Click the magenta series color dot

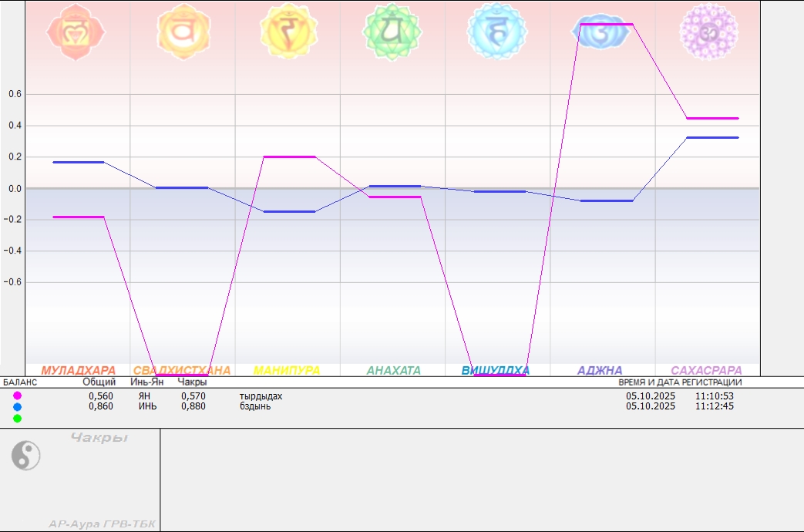pyautogui.click(x=18, y=396)
